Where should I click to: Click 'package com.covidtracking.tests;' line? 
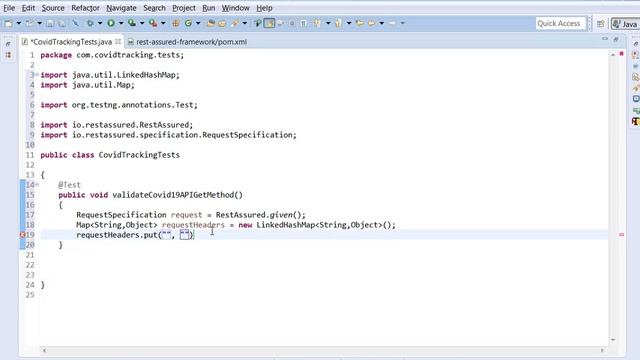[x=112, y=55]
